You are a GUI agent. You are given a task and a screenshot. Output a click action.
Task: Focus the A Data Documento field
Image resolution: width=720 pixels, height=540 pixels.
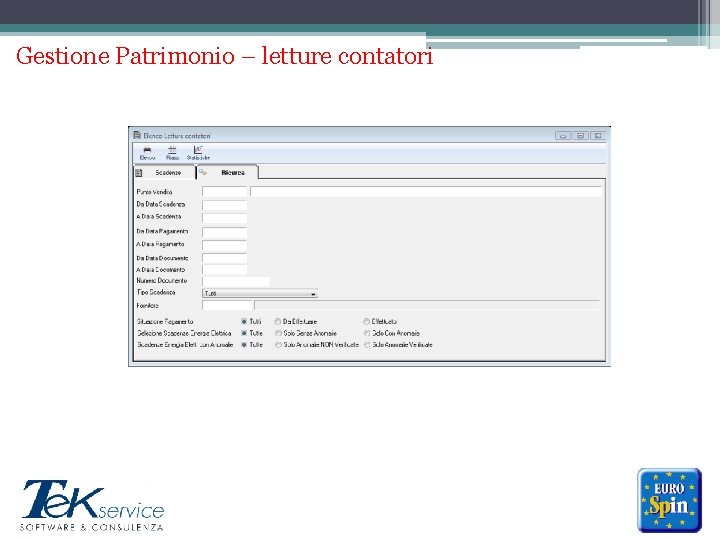tap(225, 270)
